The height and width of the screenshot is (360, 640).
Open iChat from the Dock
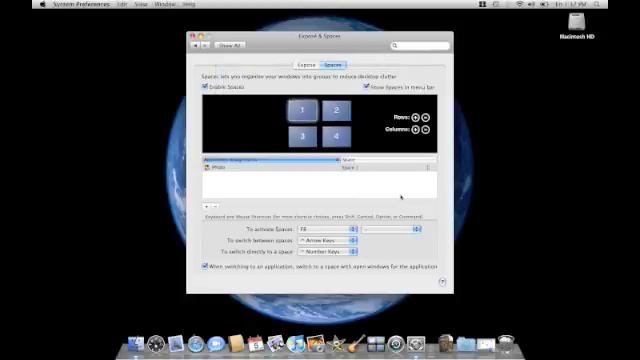tap(216, 344)
